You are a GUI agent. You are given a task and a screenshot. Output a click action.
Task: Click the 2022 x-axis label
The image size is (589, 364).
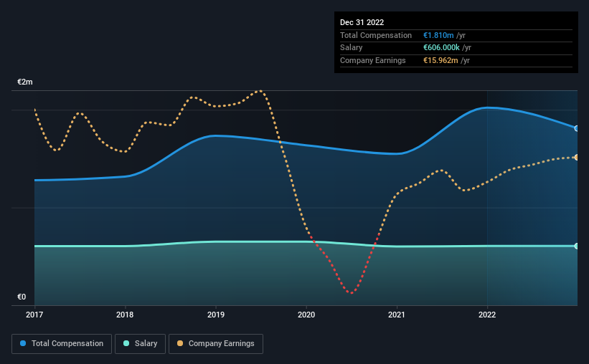(x=487, y=315)
